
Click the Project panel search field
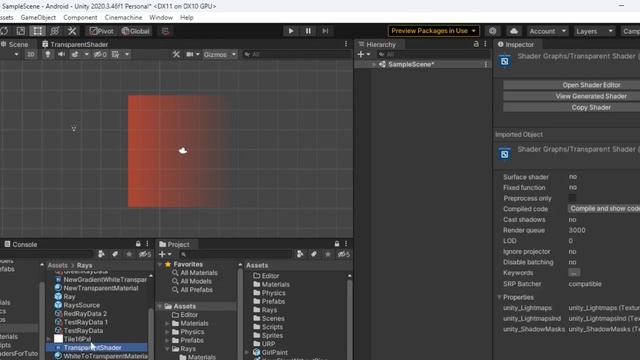point(236,254)
